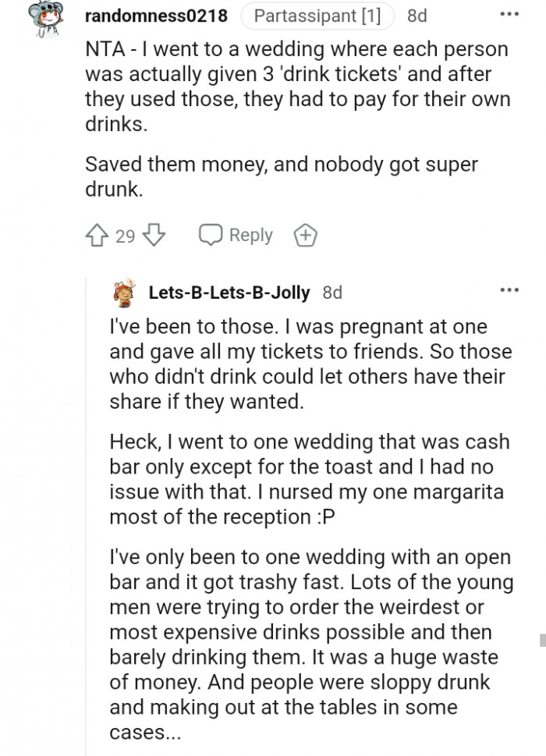The height and width of the screenshot is (756, 546).
Task: Give an award using the plus-circle icon
Action: tap(305, 235)
